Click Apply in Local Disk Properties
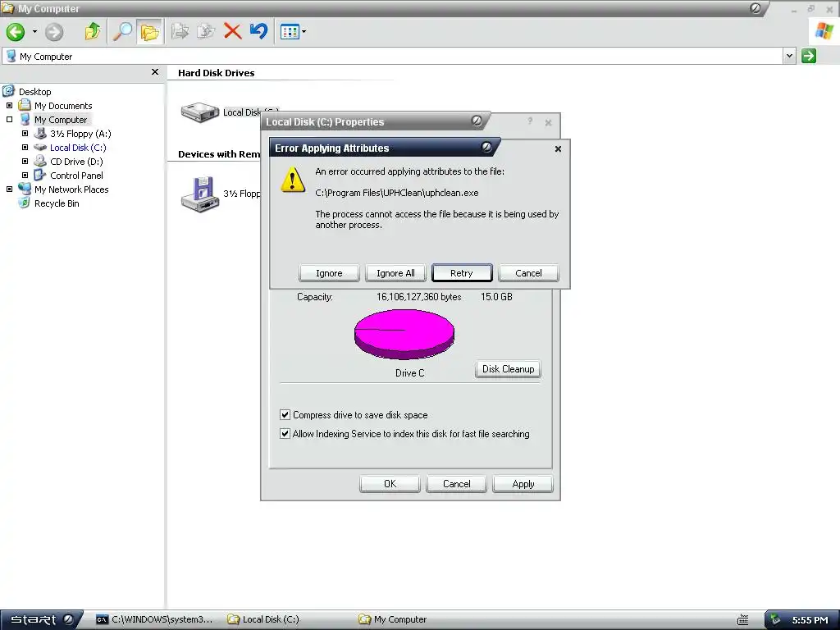 point(523,484)
